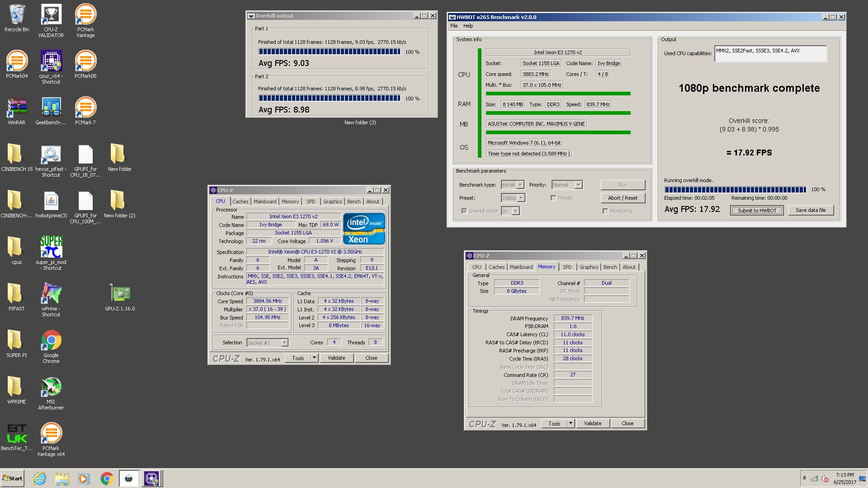The height and width of the screenshot is (488, 868).
Task: Open cpuz_x64 Shortcut icon
Action: [x=51, y=67]
